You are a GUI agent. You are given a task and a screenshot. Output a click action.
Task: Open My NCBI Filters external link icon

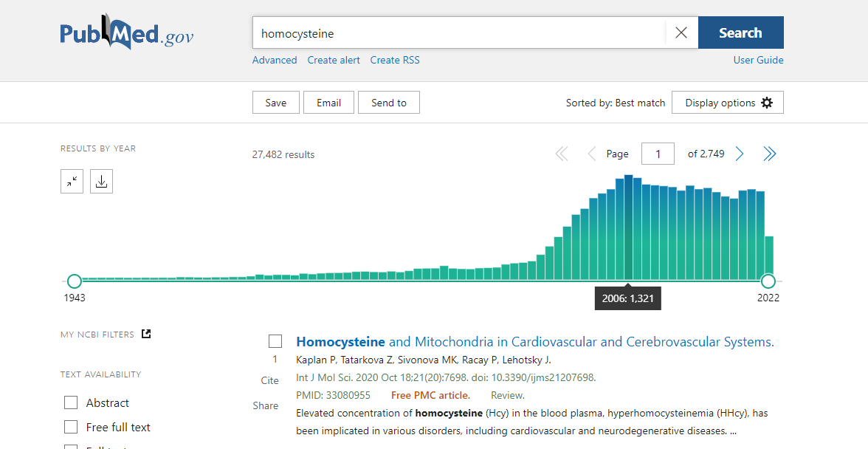(146, 334)
